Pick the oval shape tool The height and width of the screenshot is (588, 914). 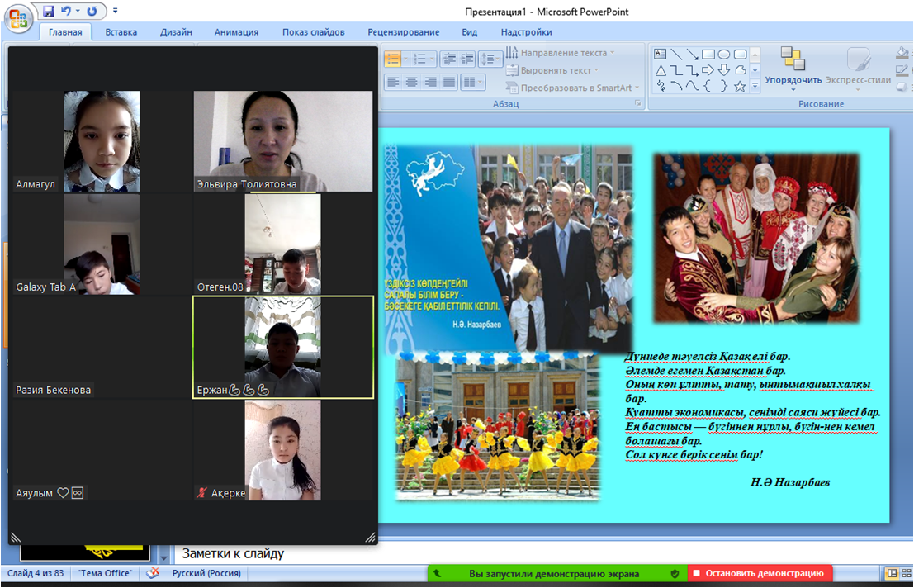click(724, 55)
